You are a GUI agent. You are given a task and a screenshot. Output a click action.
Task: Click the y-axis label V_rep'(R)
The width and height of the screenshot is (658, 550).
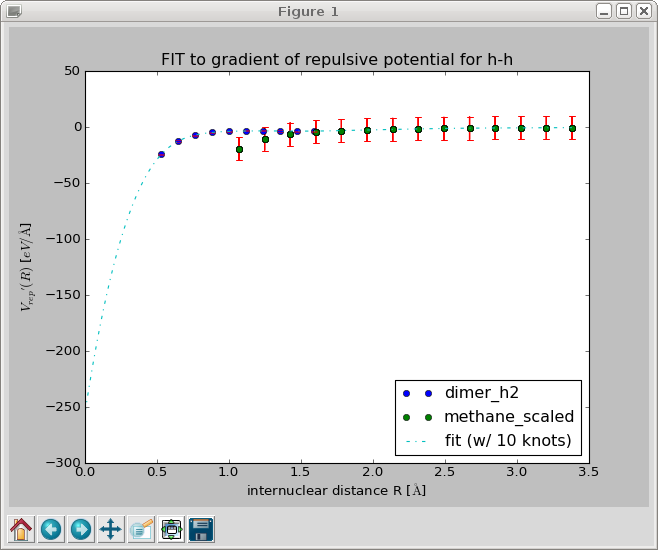tap(27, 267)
